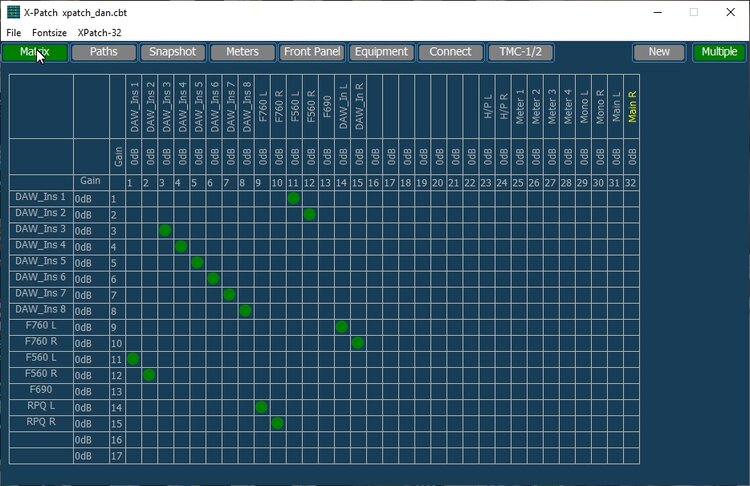The height and width of the screenshot is (486, 750).
Task: Select the Main R destination column header
Action: coord(632,107)
